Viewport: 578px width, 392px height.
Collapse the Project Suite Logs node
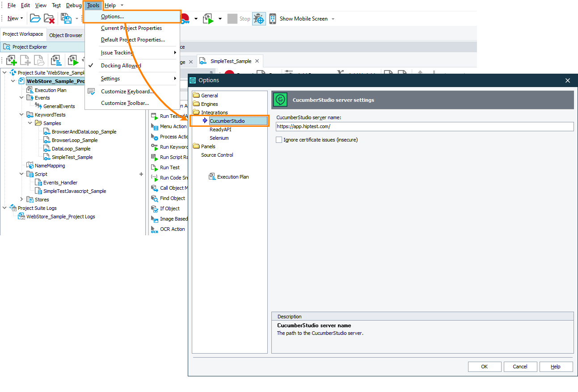(4, 208)
